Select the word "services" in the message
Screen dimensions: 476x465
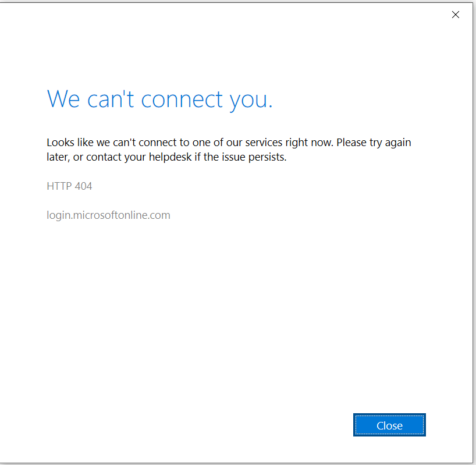261,142
